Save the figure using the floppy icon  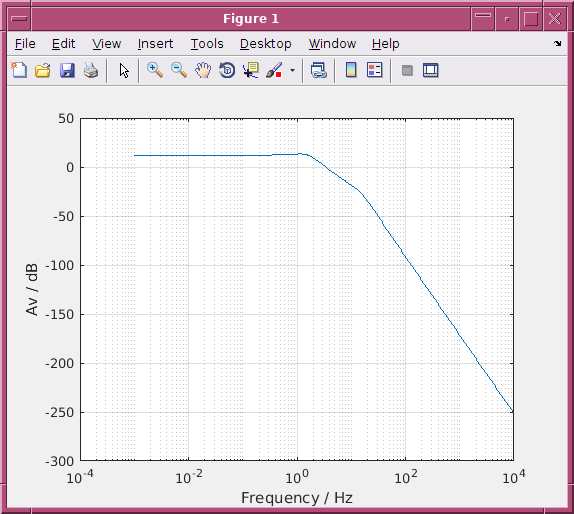click(x=67, y=70)
